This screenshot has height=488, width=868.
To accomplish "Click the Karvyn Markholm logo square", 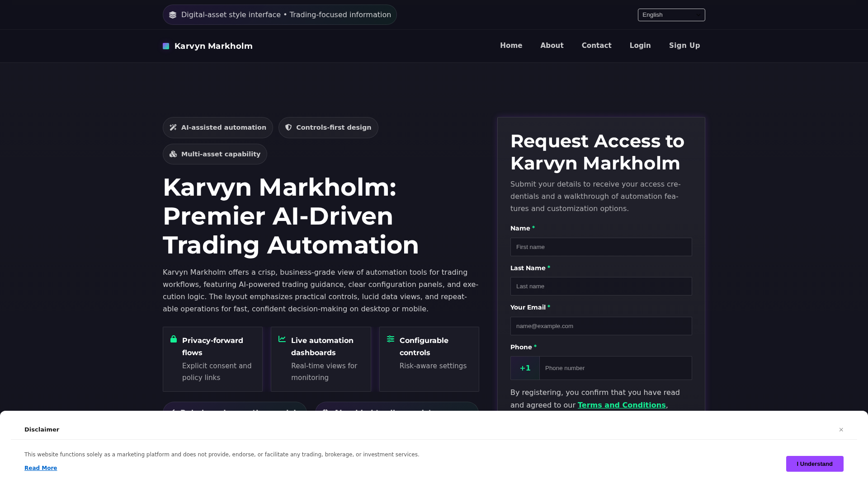I will (166, 46).
